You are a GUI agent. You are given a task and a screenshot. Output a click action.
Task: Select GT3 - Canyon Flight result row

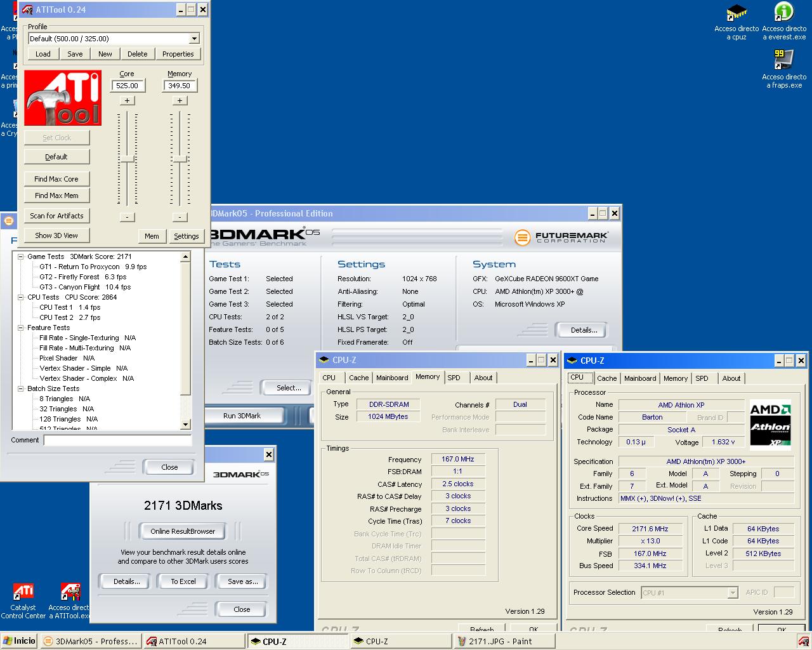point(85,287)
